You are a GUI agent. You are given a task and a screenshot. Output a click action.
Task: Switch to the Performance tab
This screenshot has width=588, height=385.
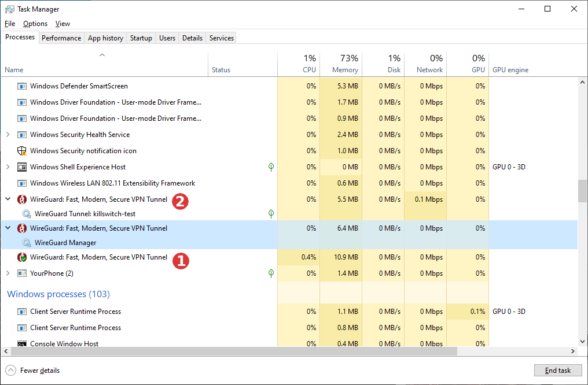click(61, 38)
